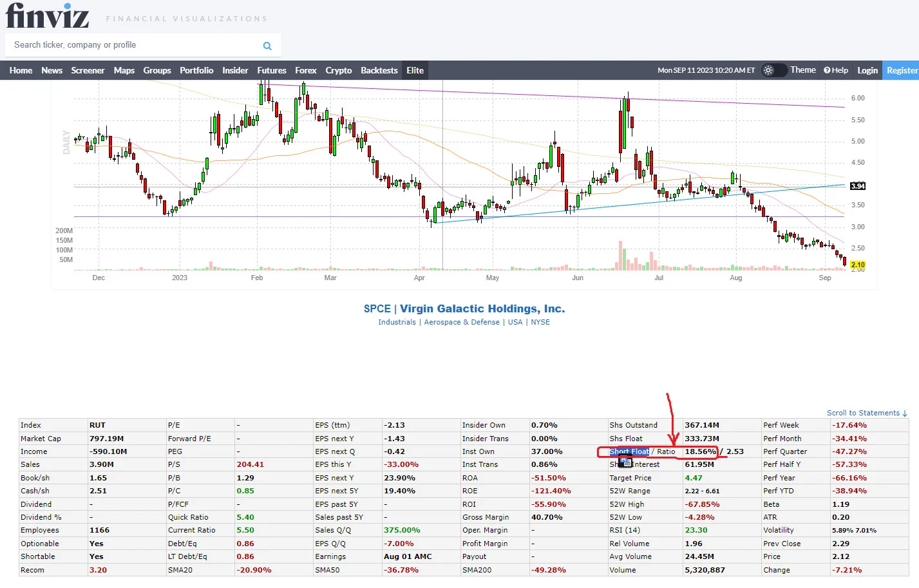
Task: Open the News menu item
Action: click(52, 70)
